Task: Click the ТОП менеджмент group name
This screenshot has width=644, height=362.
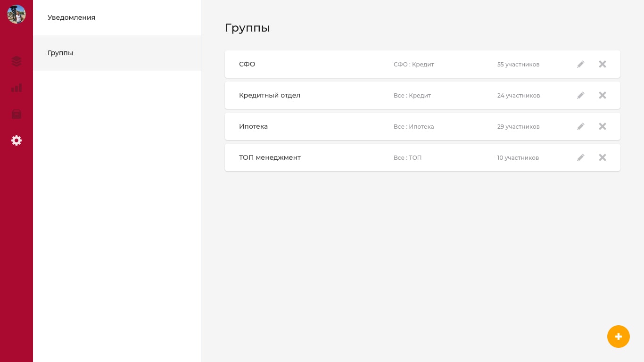Action: coord(270,157)
